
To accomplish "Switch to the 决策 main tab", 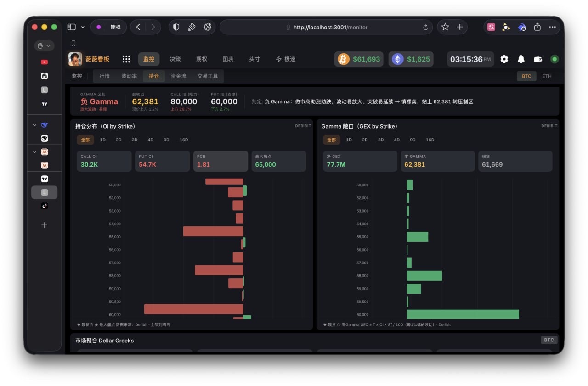I will [x=175, y=59].
